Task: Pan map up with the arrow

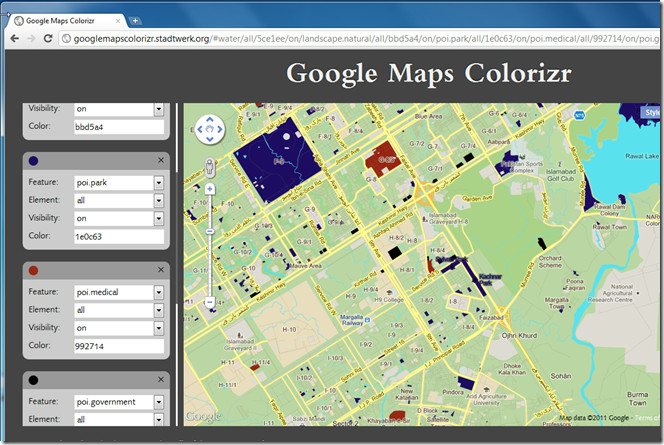Action: (210, 120)
